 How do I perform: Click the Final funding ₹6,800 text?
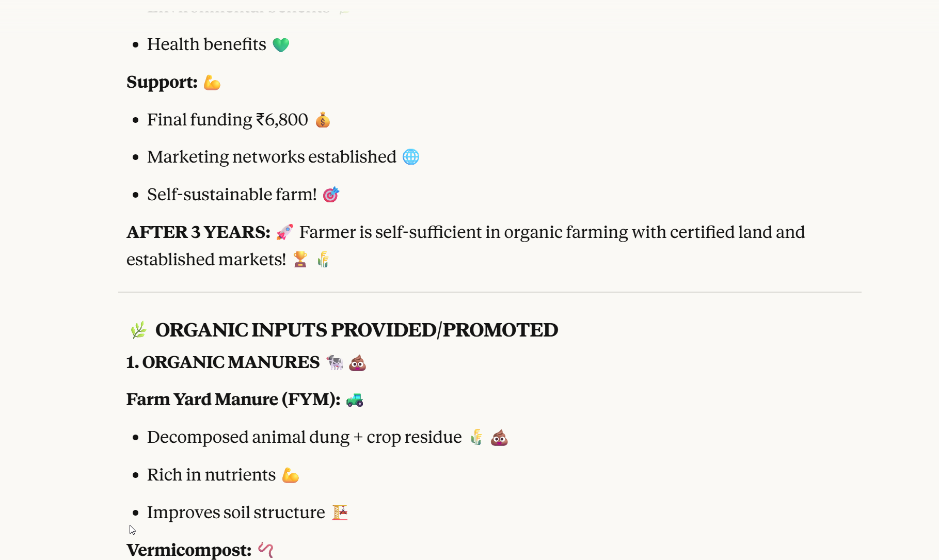point(227,120)
